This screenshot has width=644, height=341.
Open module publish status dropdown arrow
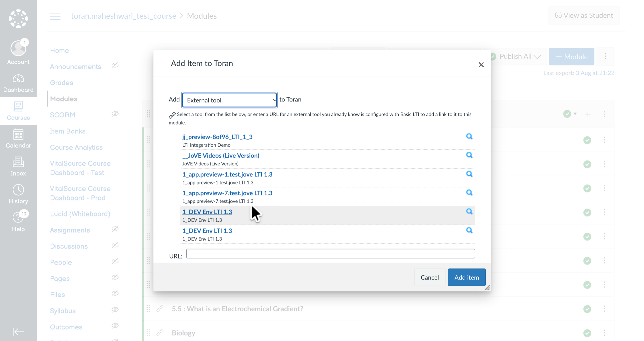click(x=575, y=114)
